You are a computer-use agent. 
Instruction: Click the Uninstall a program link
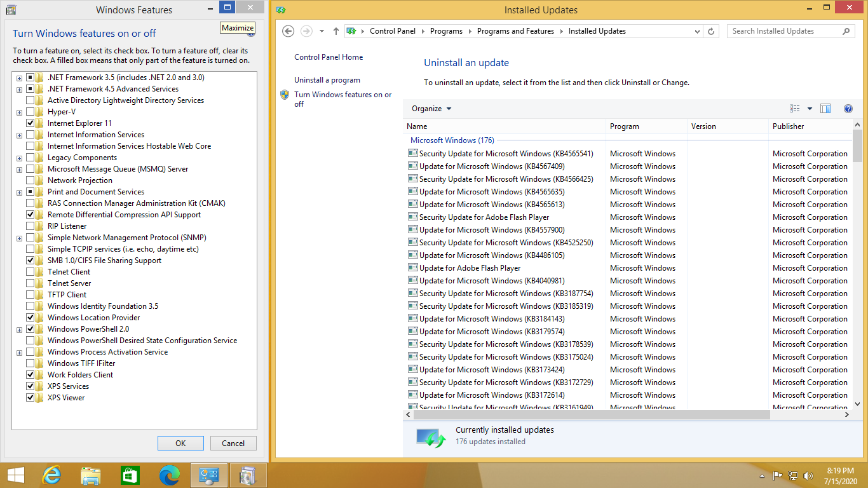tap(327, 80)
